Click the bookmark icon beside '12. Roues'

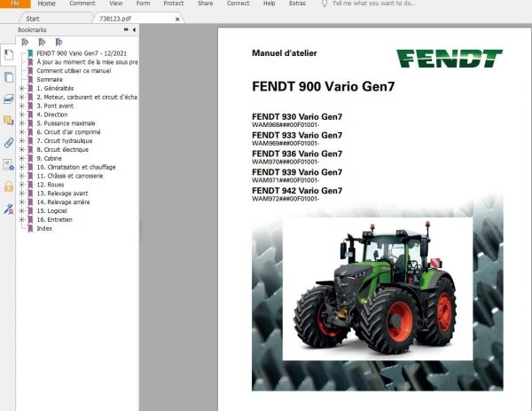coord(30,185)
